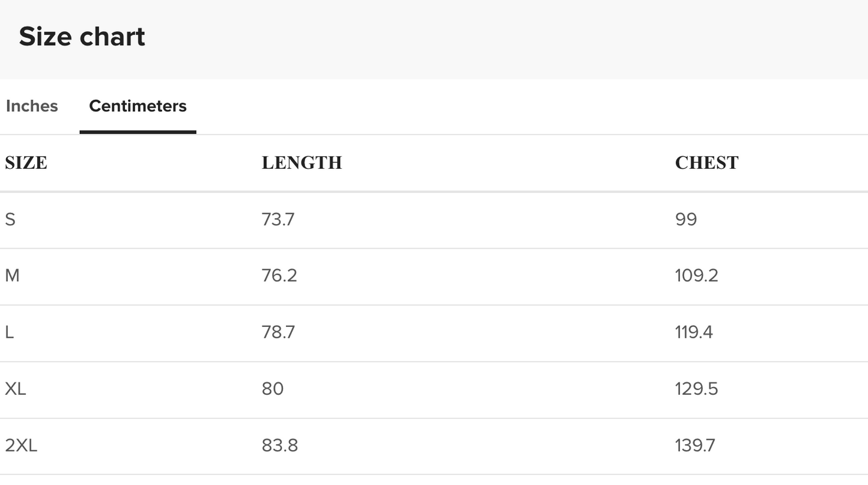
Task: Click the XL length value 80
Action: point(273,389)
